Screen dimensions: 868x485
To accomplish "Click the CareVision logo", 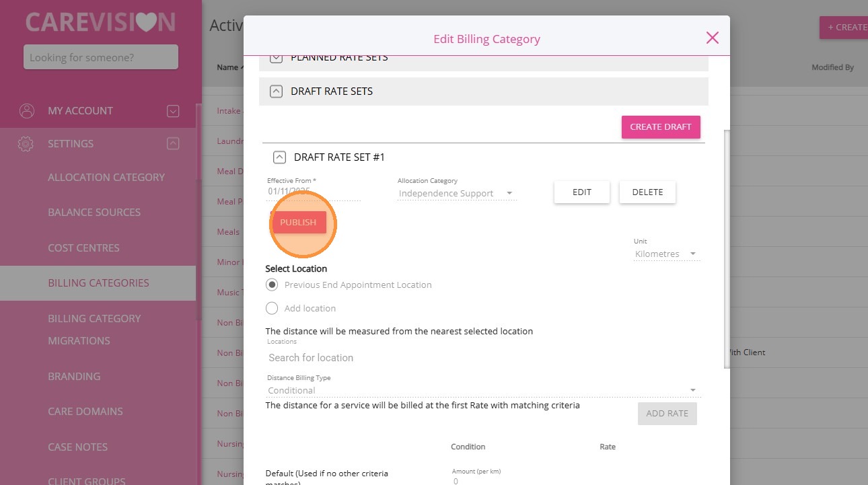I will (x=101, y=22).
